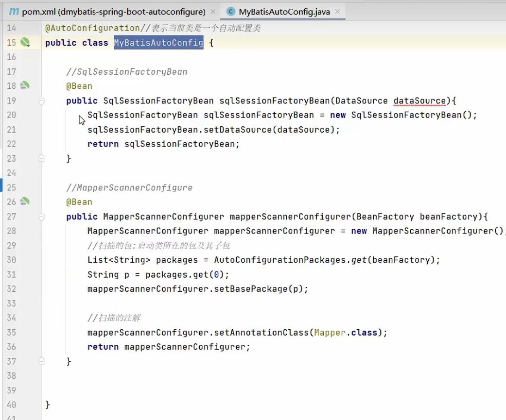Click the highlighted MyBatisAutoConfig class name
The height and width of the screenshot is (420, 506).
point(158,43)
